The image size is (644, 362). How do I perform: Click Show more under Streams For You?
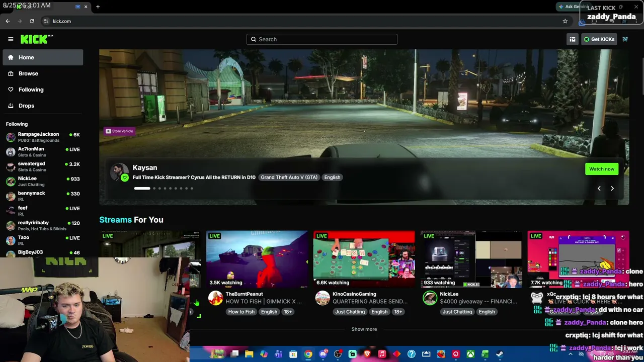tap(364, 329)
